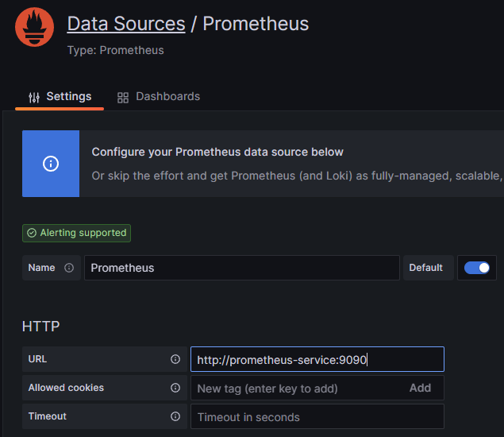This screenshot has width=504, height=437.
Task: Click the URL input field
Action: click(x=317, y=359)
